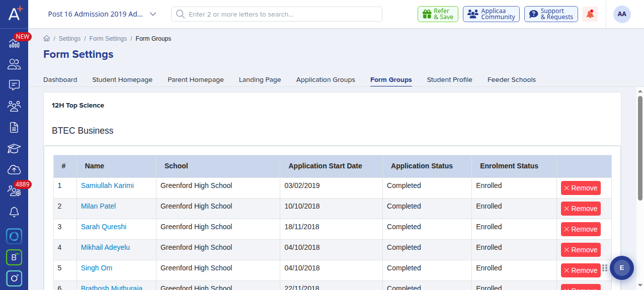This screenshot has height=290, width=644.
Task: Open Post 16 Admission 2019 dropdown
Action: coord(103,14)
